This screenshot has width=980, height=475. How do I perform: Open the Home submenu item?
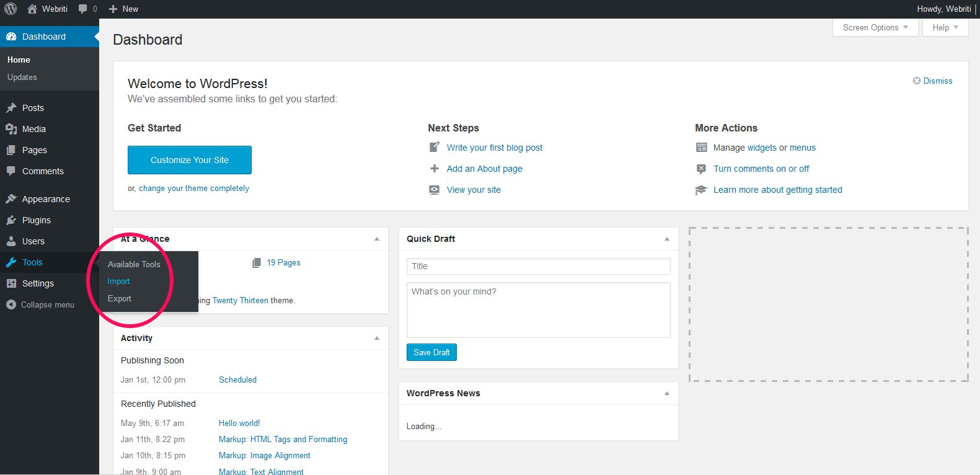pos(19,60)
